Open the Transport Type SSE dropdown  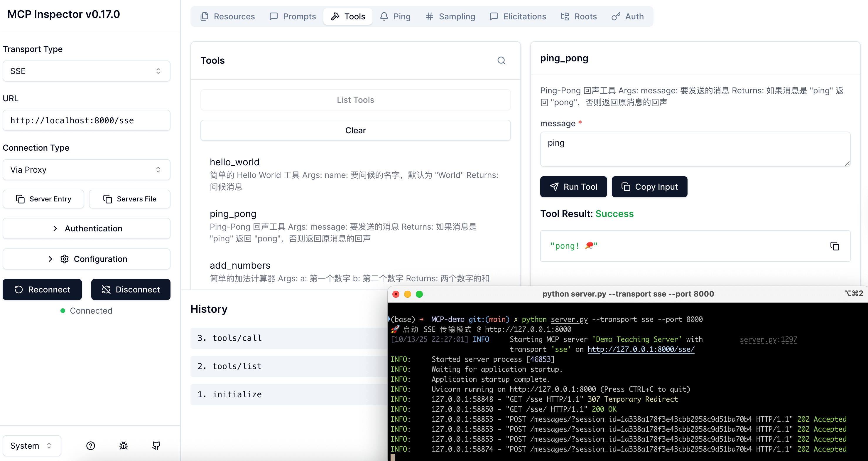tap(87, 71)
